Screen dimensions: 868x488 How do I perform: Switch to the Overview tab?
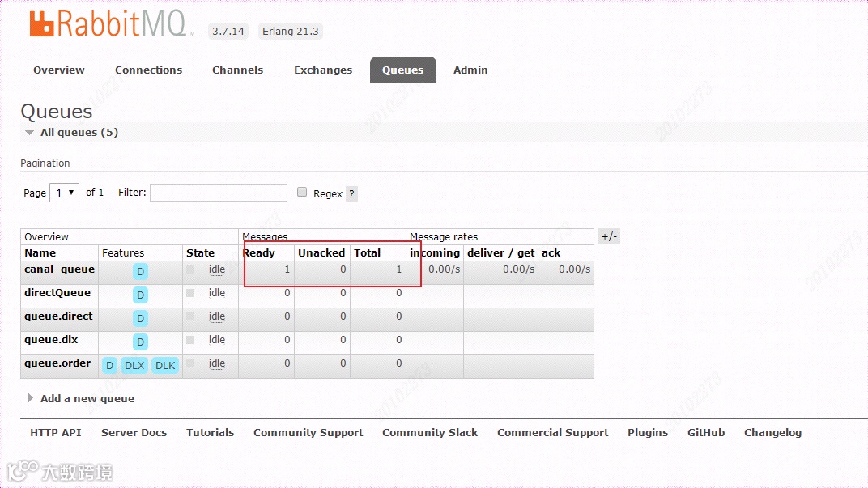58,70
